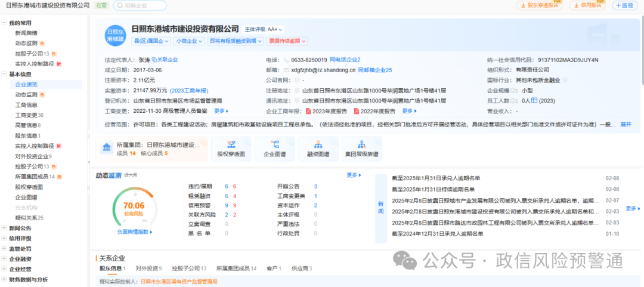Click the info icon next to 企业规模
The height and width of the screenshot is (287, 644).
[513, 91]
